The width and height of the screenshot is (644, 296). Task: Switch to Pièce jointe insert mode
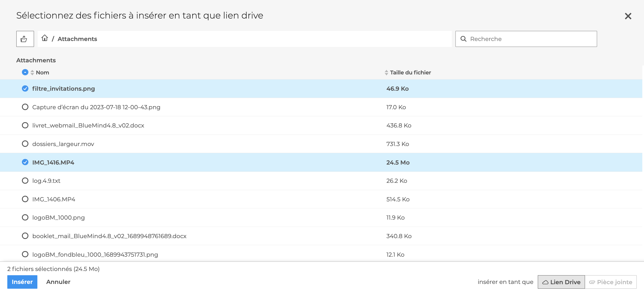611,282
